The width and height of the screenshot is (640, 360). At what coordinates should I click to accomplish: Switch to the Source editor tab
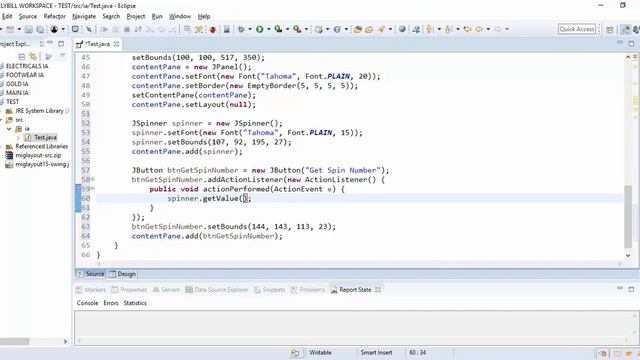pos(91,274)
